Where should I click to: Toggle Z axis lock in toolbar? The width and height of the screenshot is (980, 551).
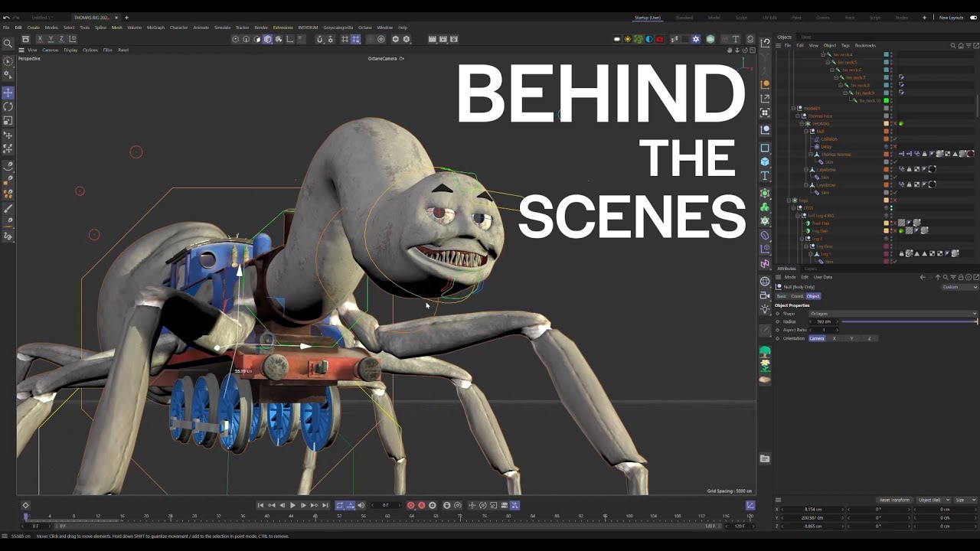pos(60,39)
